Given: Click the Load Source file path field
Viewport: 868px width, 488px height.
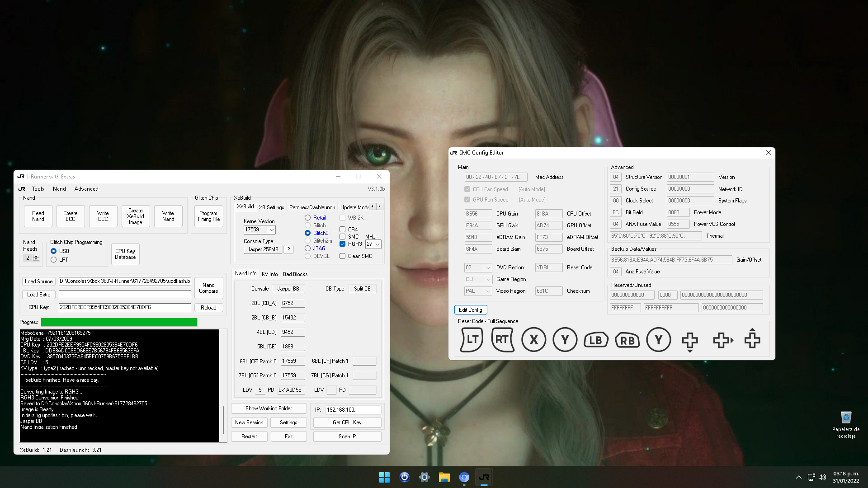Looking at the screenshot, I should pos(125,281).
